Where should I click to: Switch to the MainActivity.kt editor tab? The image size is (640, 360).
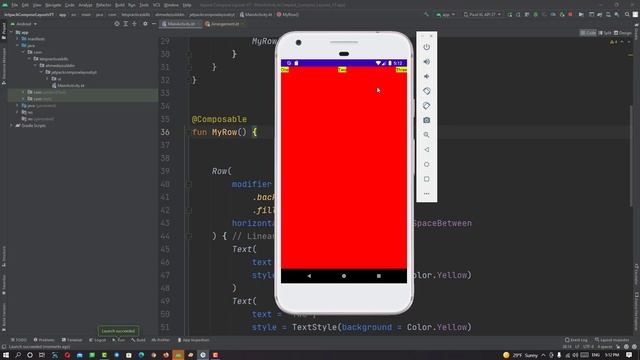tap(180, 24)
